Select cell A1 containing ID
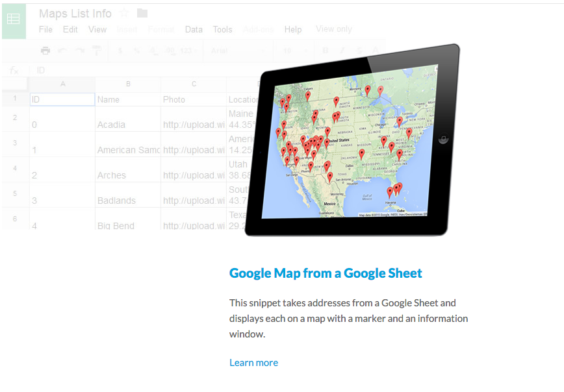Screen dimensions: 564x392 (62, 99)
